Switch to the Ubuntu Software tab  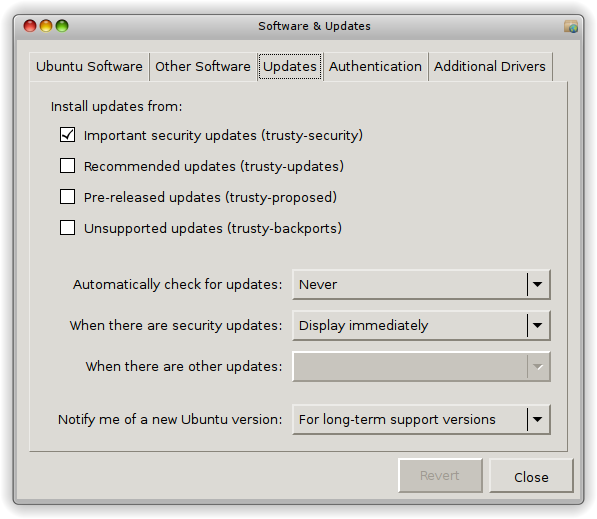tap(89, 67)
